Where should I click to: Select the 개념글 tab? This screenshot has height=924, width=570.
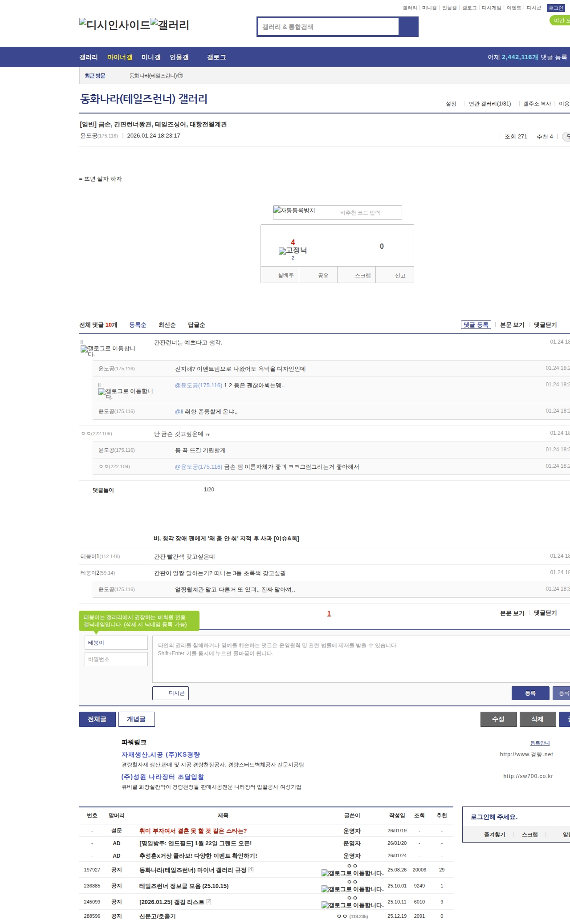coord(136,719)
